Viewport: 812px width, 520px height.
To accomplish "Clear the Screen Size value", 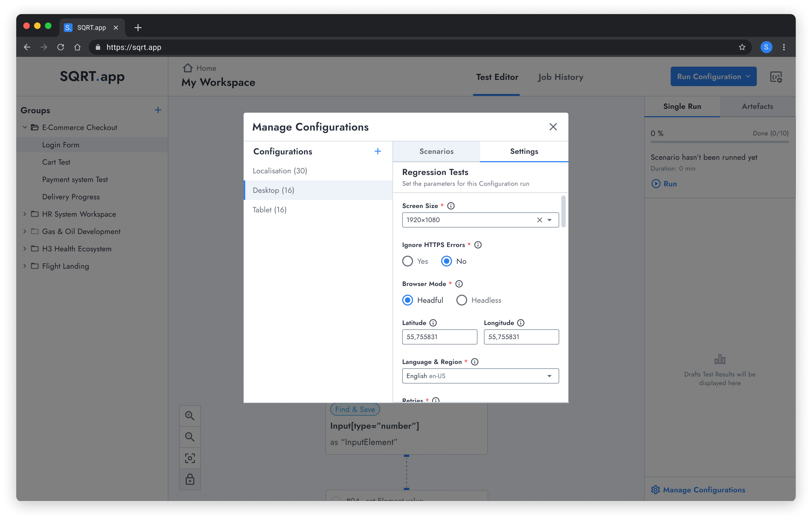I will tap(539, 220).
